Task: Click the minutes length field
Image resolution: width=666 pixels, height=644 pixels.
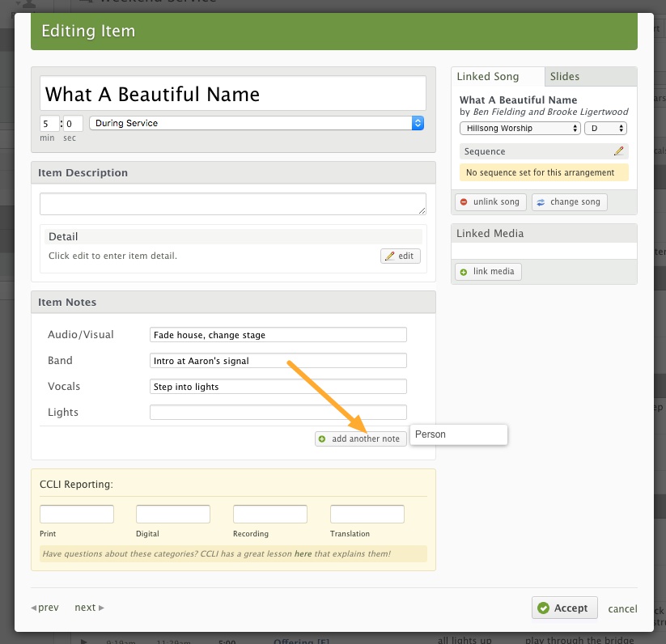Action: [49, 124]
